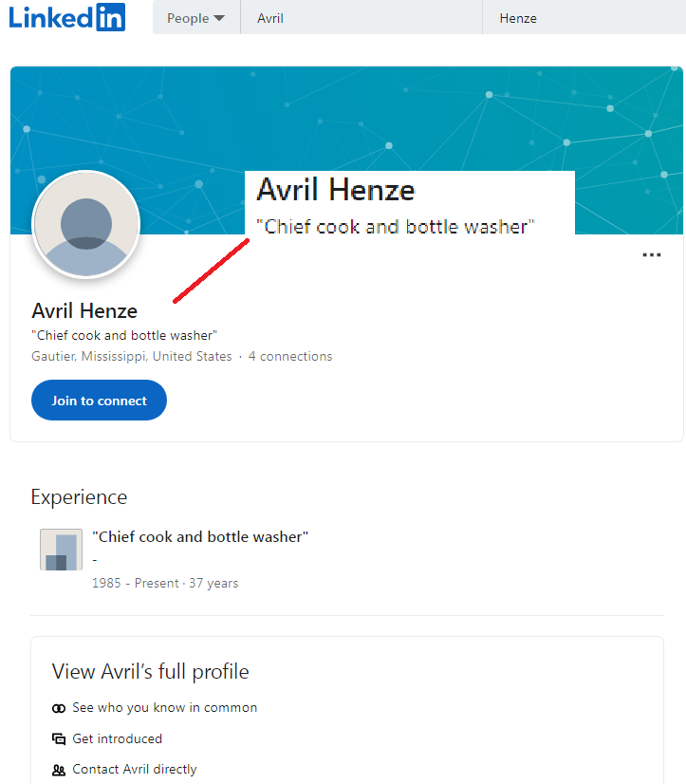Click the 4 connections text
This screenshot has width=686, height=784.
pyautogui.click(x=290, y=356)
